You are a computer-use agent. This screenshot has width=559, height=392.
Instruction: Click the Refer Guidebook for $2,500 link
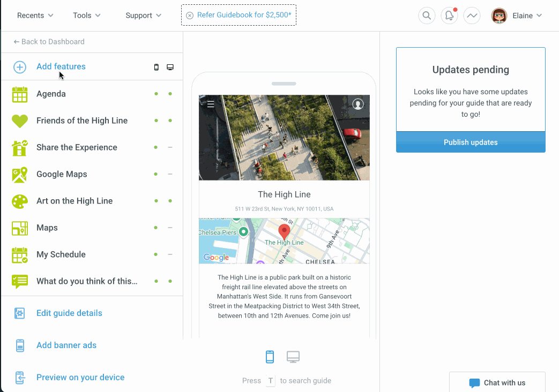click(244, 15)
